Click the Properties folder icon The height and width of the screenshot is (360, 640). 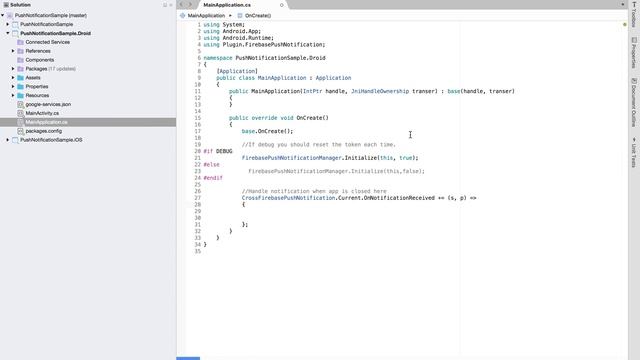20,87
